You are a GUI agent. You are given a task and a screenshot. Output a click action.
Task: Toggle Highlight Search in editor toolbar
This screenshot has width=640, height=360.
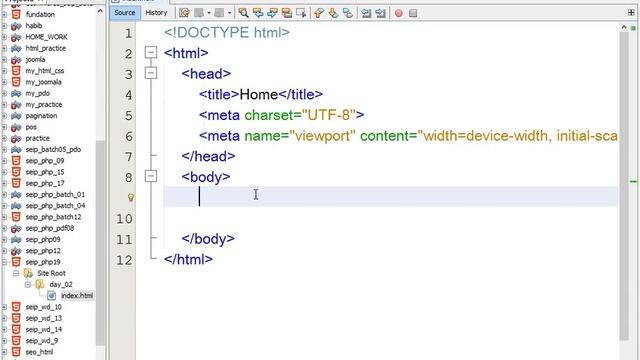(287, 13)
